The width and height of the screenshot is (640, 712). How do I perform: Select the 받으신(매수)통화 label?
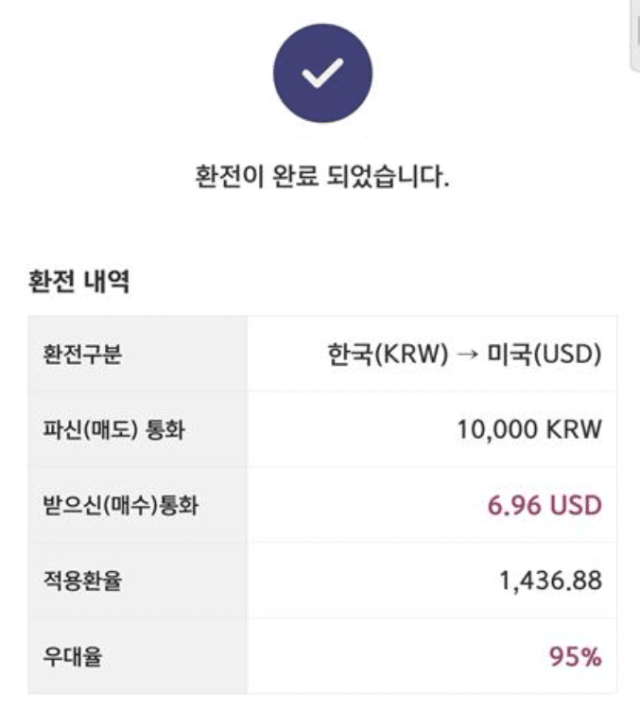121,505
